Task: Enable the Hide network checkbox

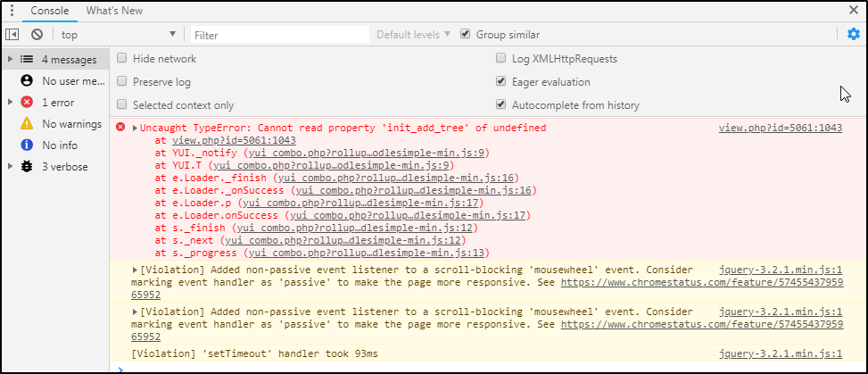Action: (122, 59)
